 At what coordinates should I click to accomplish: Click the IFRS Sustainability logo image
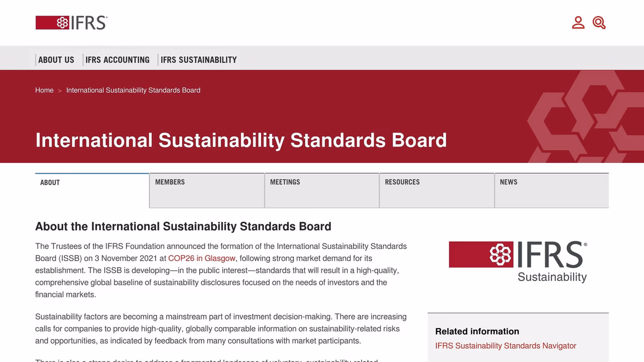point(518,261)
